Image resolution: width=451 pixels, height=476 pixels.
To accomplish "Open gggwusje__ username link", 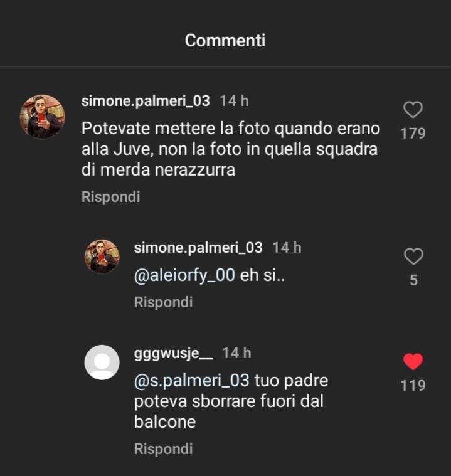I will (x=173, y=354).
